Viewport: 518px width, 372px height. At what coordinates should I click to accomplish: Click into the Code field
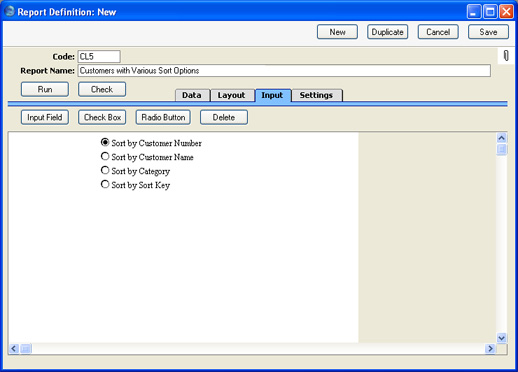pos(99,56)
